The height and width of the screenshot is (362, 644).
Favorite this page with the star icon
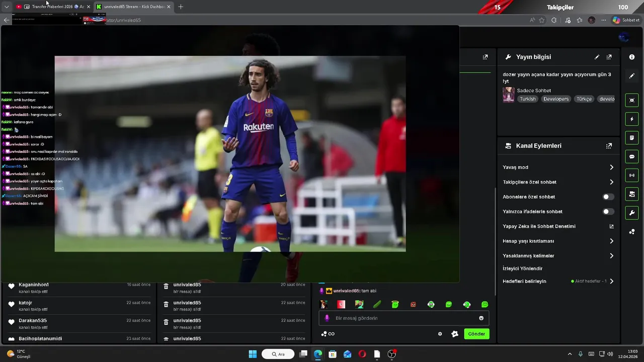[542, 20]
